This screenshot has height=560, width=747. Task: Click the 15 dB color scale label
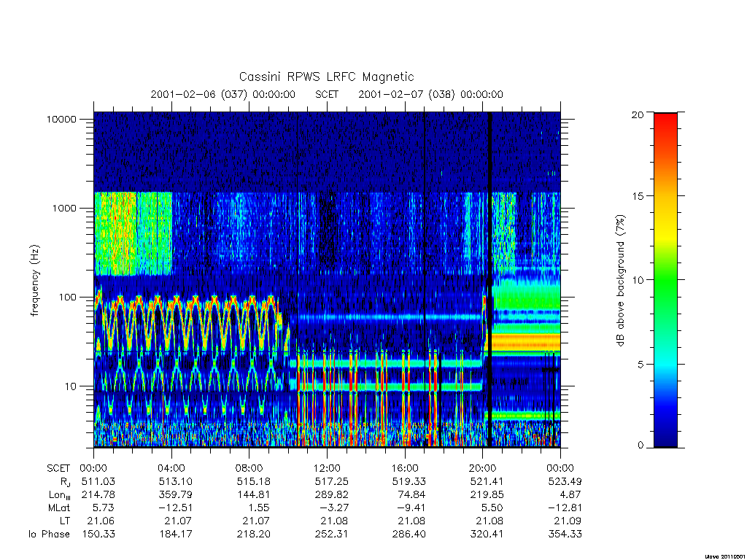point(638,196)
